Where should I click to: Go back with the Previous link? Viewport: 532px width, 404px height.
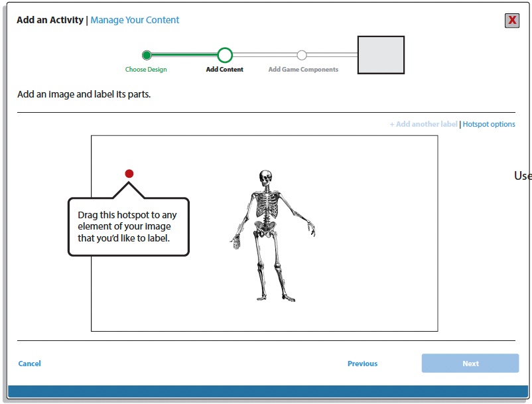pos(362,364)
